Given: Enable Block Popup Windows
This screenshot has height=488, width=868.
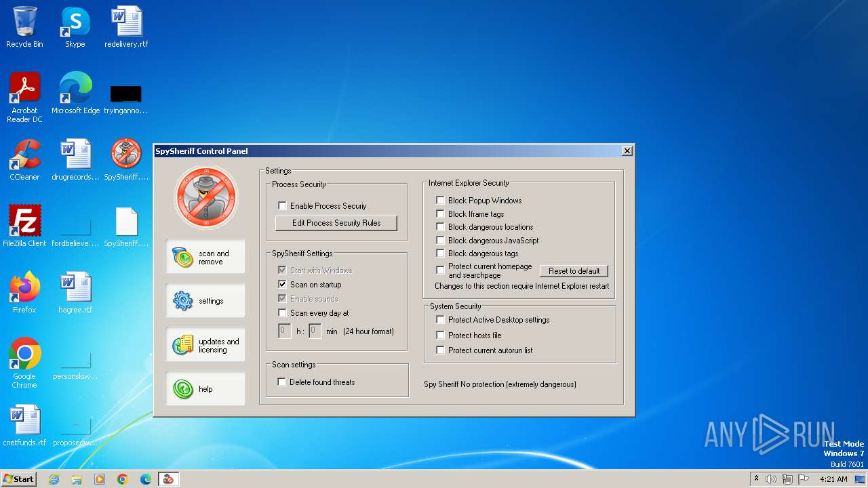Looking at the screenshot, I should click(441, 201).
